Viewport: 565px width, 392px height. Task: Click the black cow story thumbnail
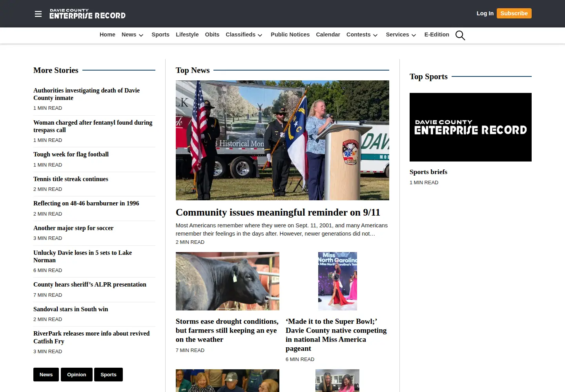(x=228, y=281)
